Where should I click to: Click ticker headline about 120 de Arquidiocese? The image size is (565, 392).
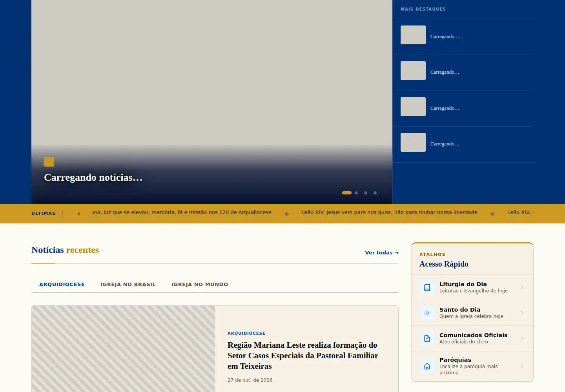tap(182, 212)
